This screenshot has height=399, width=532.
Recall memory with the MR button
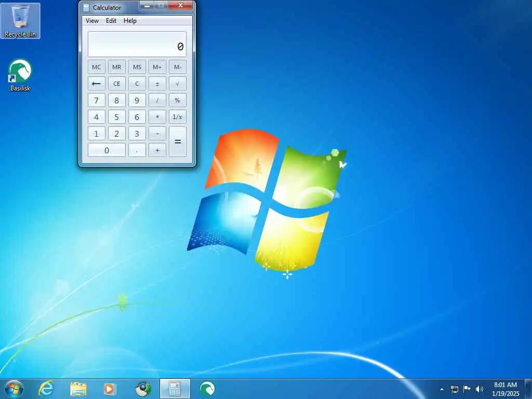[117, 67]
